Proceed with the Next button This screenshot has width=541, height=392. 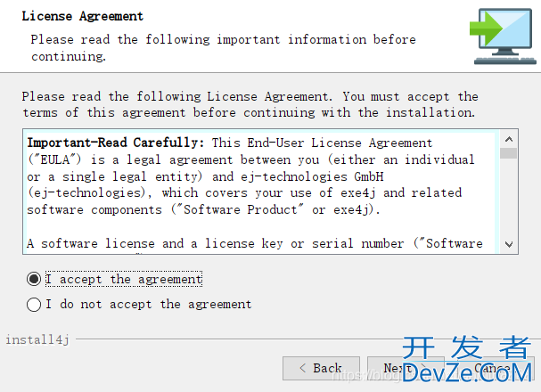(x=406, y=368)
